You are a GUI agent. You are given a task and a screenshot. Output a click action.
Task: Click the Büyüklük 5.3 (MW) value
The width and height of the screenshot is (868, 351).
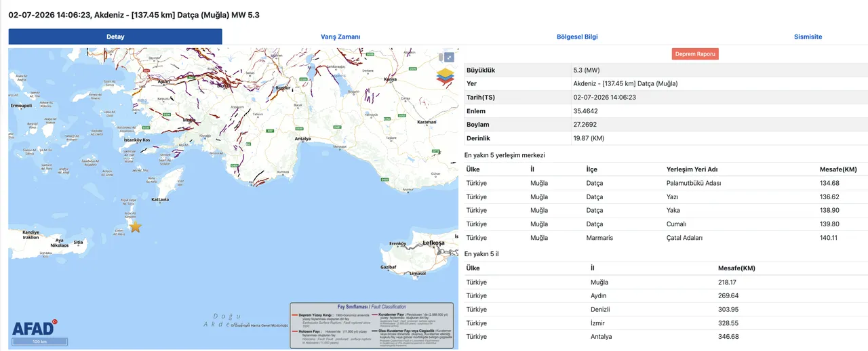coord(587,70)
